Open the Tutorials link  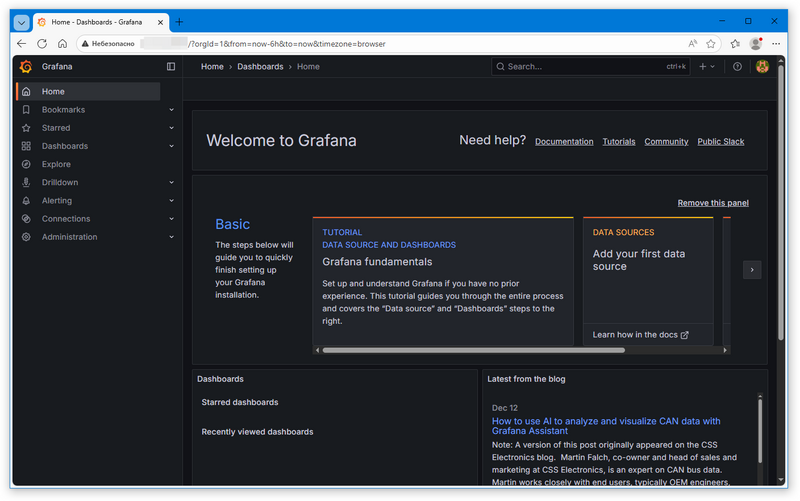[x=618, y=141]
